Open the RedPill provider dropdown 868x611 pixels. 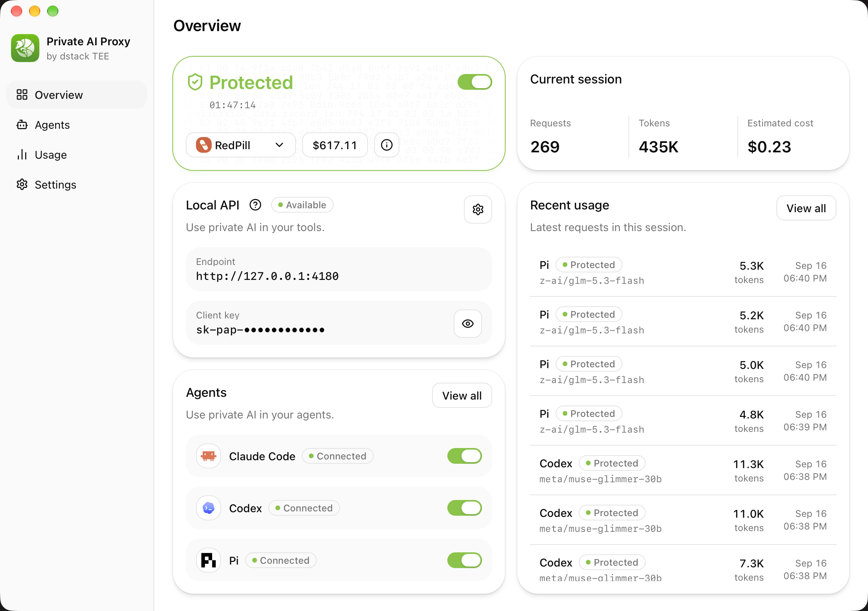tap(240, 145)
